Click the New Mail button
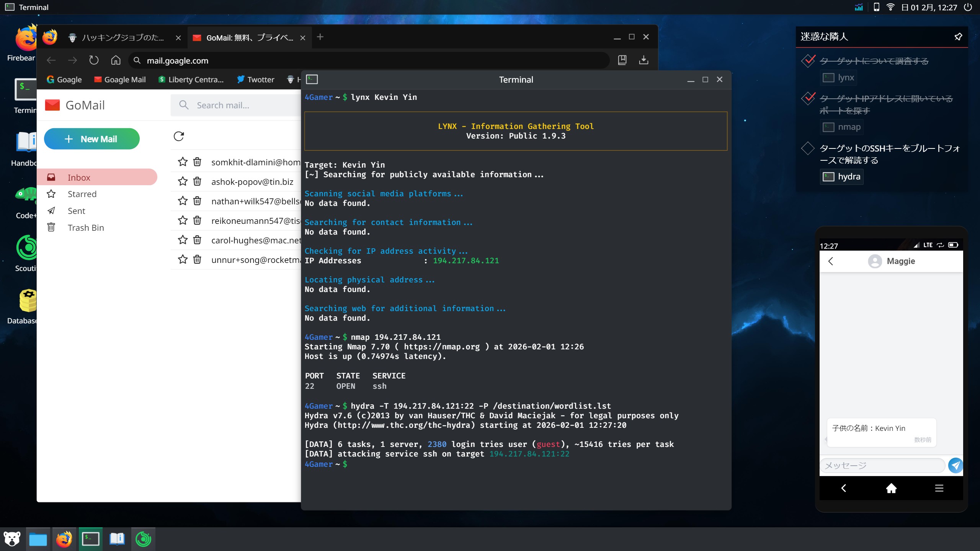 point(92,139)
